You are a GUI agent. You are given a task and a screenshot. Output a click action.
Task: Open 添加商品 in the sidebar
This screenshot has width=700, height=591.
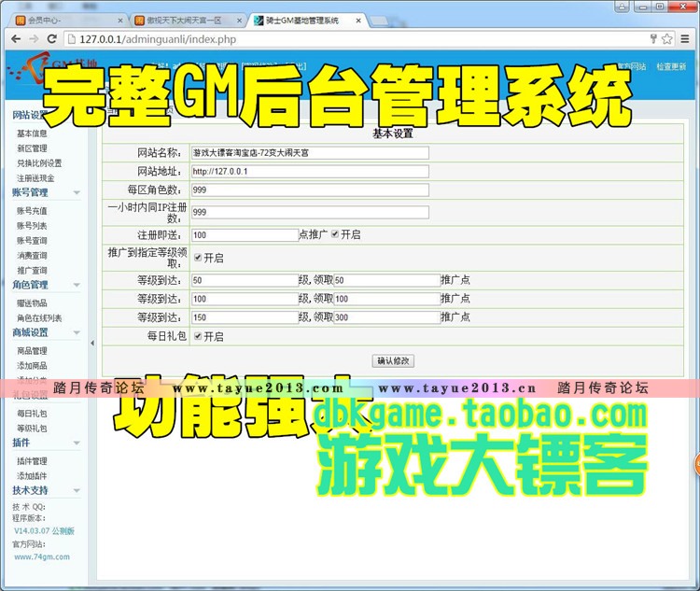pyautogui.click(x=32, y=365)
